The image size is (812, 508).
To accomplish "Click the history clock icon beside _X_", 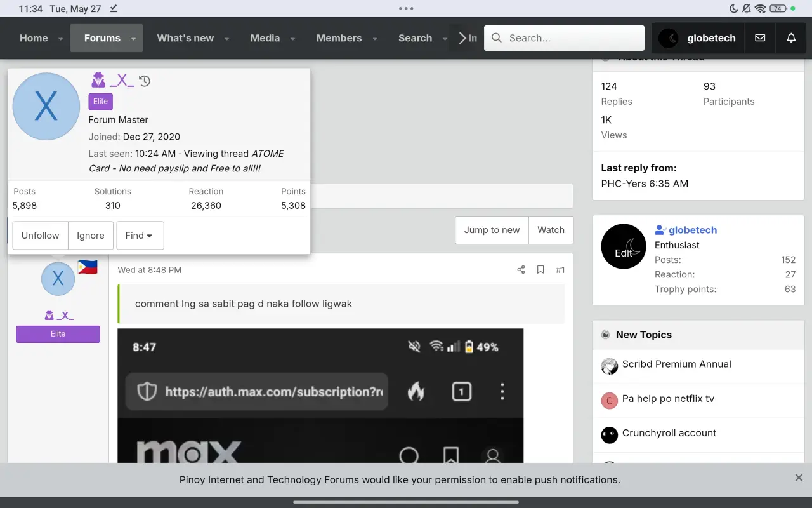I will [145, 81].
